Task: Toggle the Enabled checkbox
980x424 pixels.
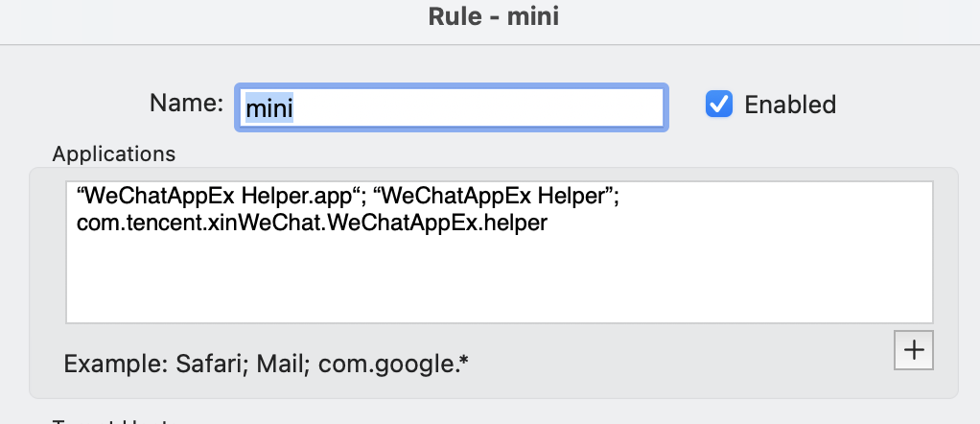Action: (x=719, y=104)
